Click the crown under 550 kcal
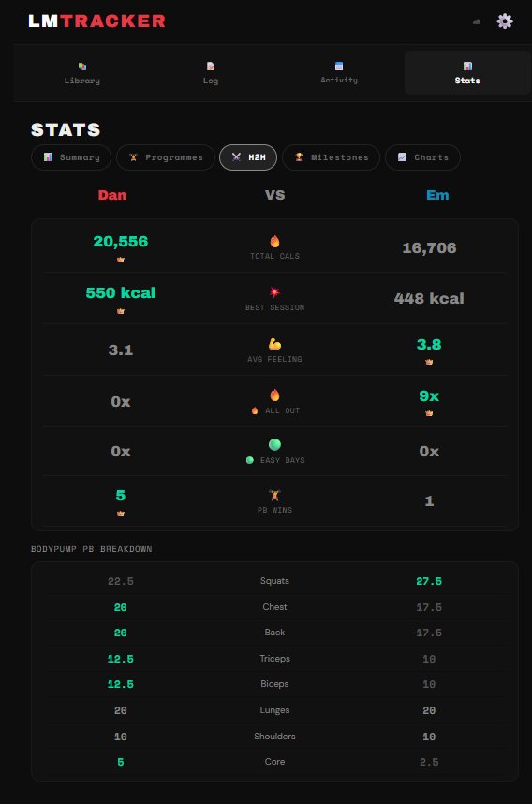 [x=121, y=311]
